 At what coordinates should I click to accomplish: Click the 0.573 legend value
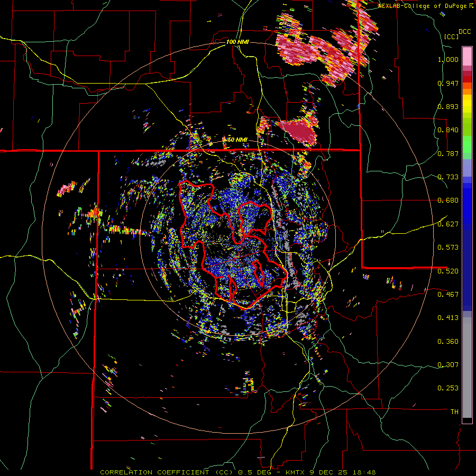pos(448,248)
